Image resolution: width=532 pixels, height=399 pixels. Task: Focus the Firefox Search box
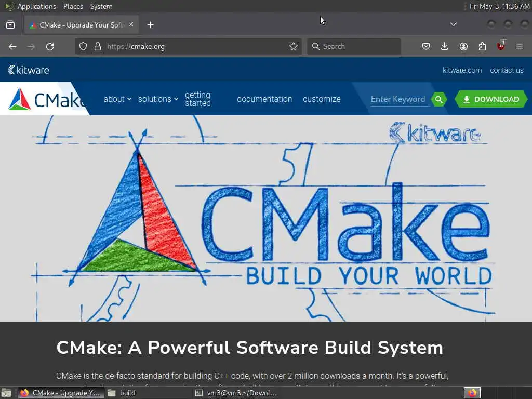pos(354,46)
